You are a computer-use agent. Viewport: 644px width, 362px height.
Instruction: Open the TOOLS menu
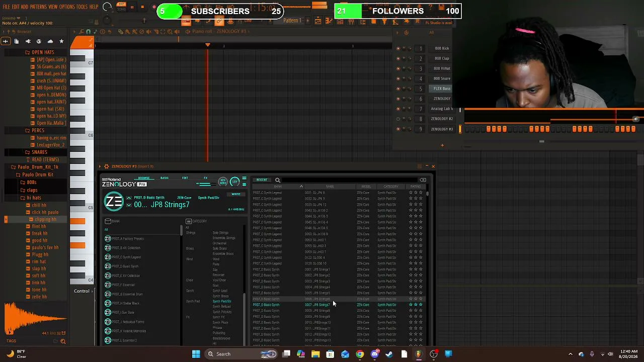point(82,7)
